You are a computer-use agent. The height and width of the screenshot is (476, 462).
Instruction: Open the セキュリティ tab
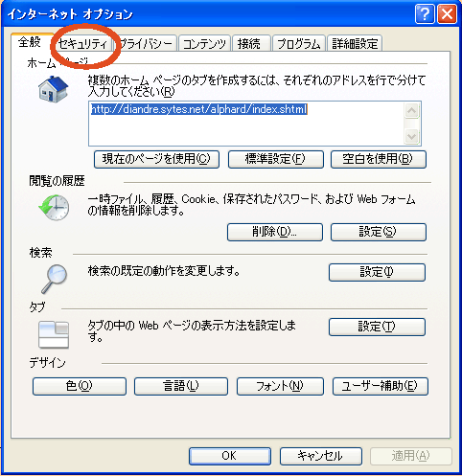pyautogui.click(x=83, y=43)
